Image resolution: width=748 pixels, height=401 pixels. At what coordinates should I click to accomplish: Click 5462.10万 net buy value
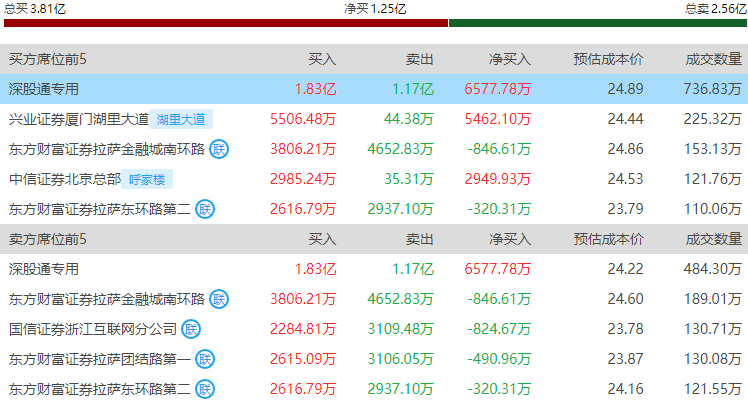click(x=498, y=119)
